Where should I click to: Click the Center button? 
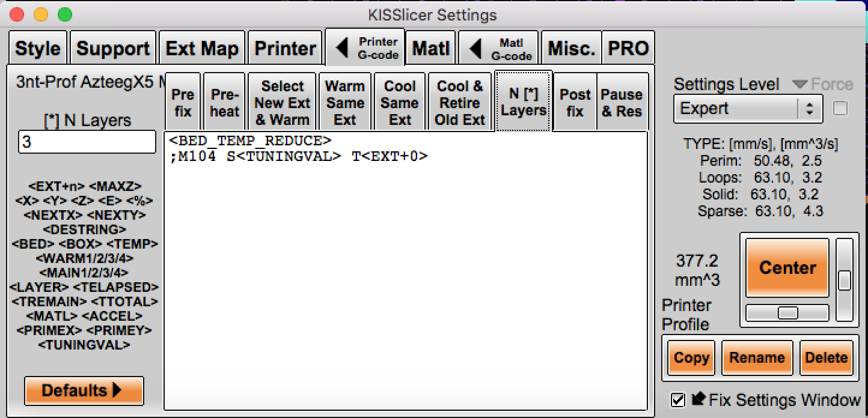click(x=787, y=267)
